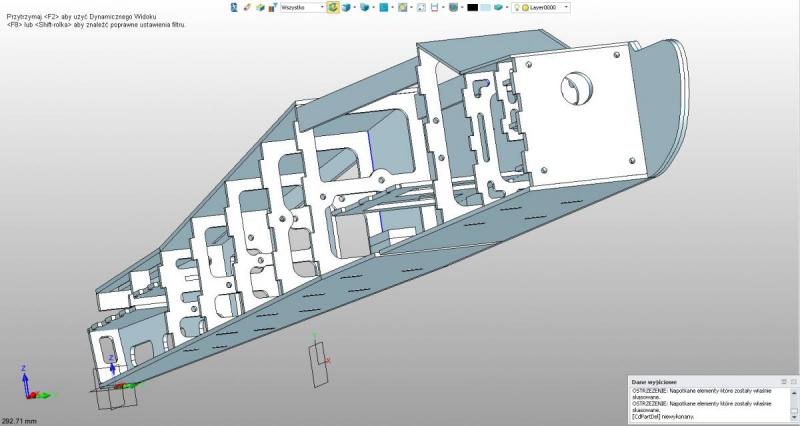Click the blue 3D cube view icon

click(347, 7)
